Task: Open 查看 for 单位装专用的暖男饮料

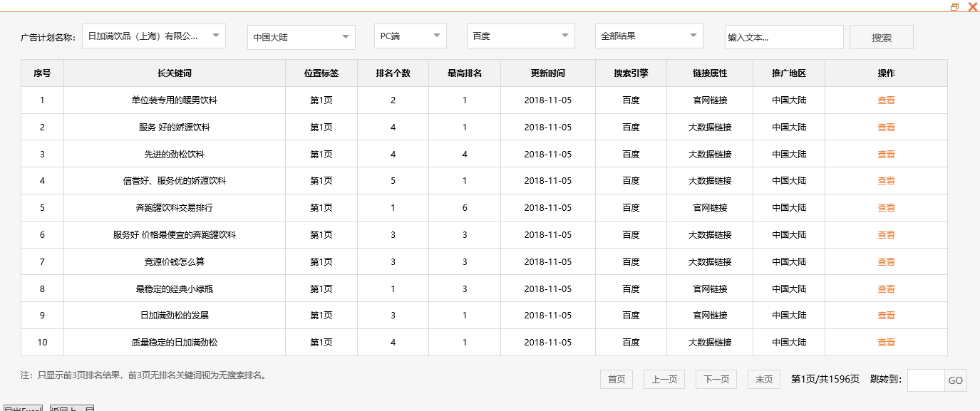Action: 886,100
